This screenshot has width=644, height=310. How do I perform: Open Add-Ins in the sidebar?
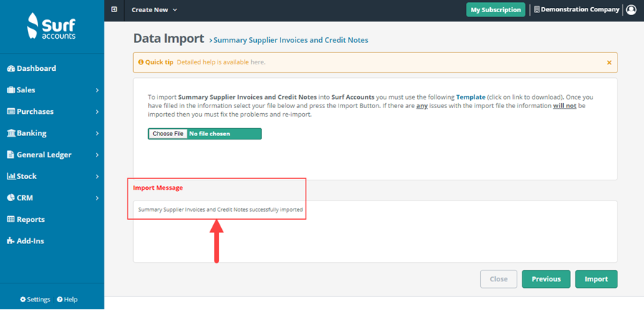click(26, 241)
